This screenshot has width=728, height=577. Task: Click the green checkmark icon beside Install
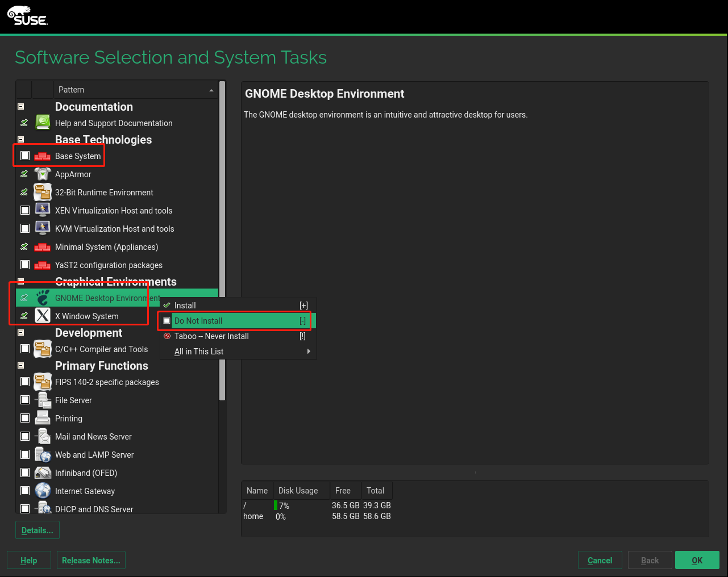167,305
